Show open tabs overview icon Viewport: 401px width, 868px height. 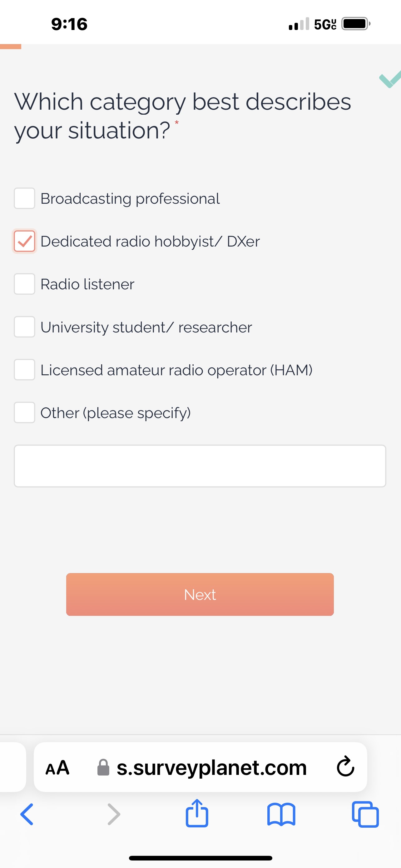365,814
